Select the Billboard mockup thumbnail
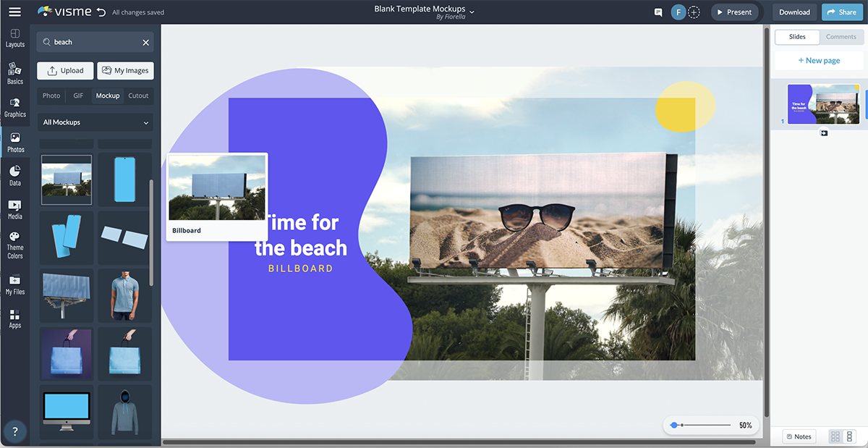 click(66, 179)
